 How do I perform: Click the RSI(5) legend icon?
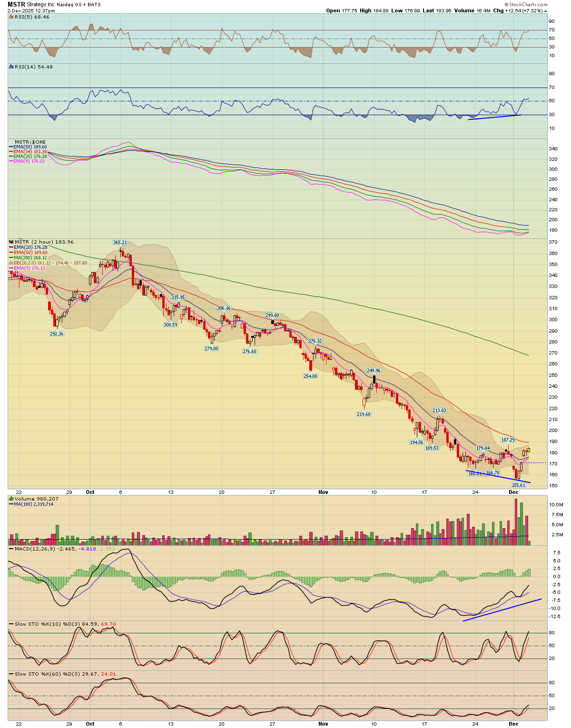pyautogui.click(x=11, y=17)
